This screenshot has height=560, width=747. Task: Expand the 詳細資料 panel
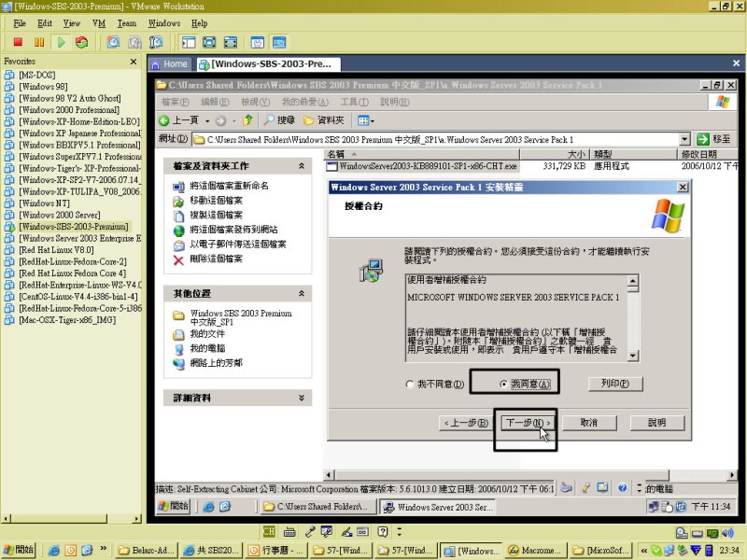click(x=301, y=398)
